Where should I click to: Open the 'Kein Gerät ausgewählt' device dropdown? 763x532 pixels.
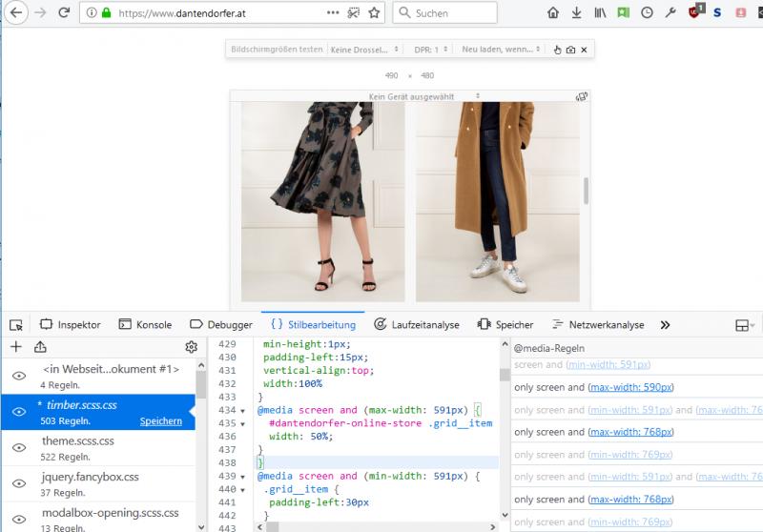click(411, 96)
